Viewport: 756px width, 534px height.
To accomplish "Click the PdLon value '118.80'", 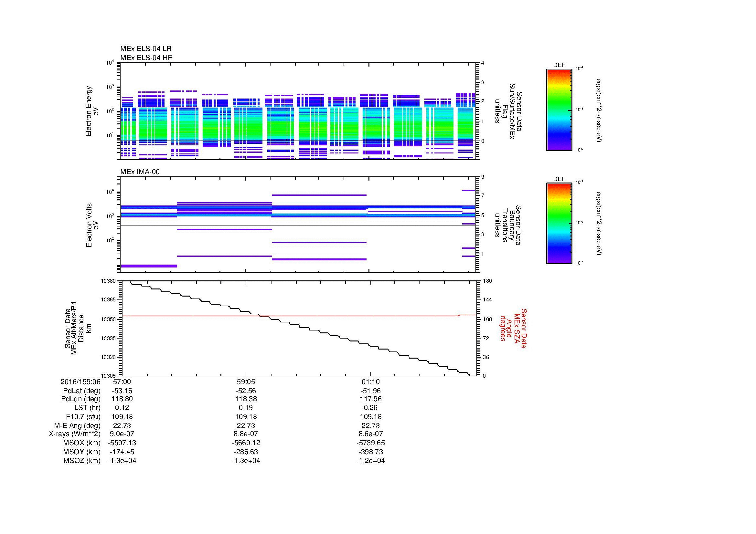I will 122,399.
